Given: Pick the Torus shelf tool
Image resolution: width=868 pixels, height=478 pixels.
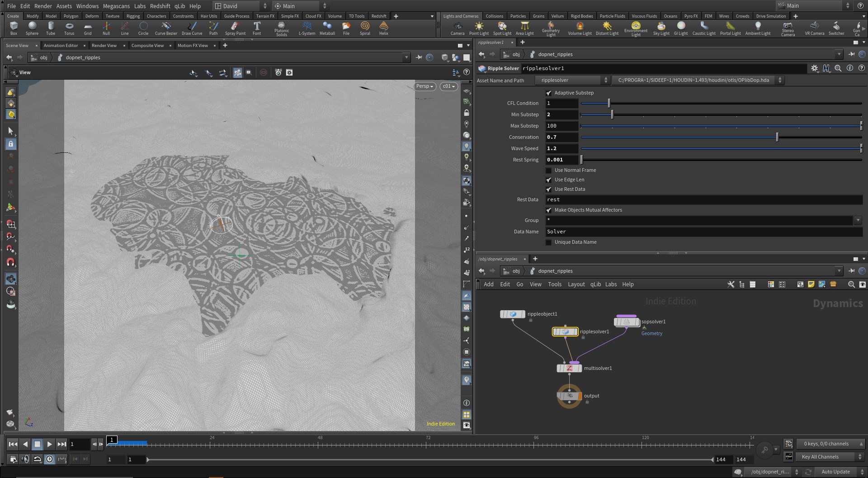Looking at the screenshot, I should pyautogui.click(x=69, y=28).
